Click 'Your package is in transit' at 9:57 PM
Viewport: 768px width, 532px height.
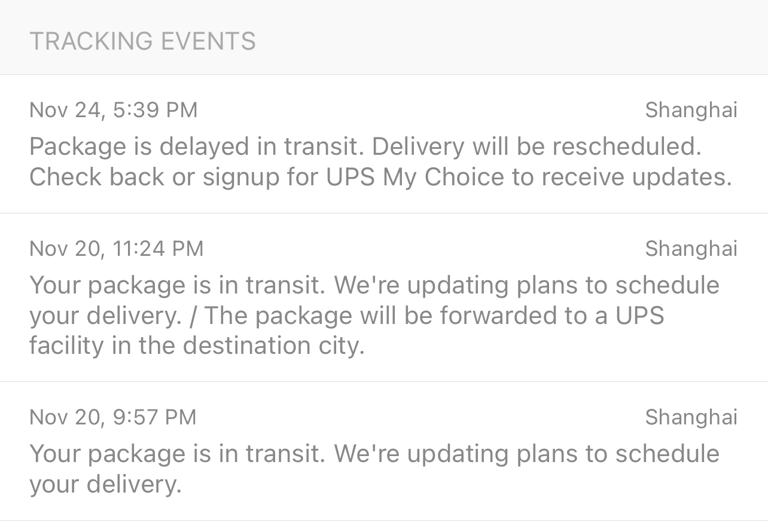176,454
